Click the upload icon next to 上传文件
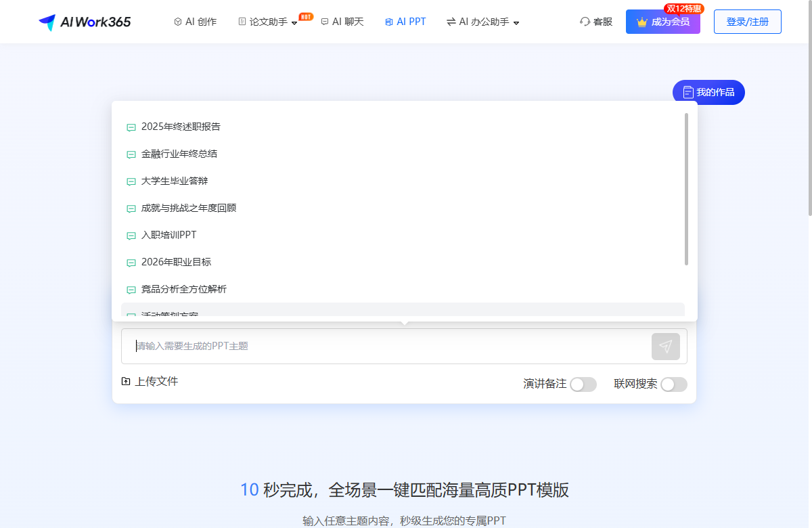This screenshot has width=812, height=528. point(126,381)
